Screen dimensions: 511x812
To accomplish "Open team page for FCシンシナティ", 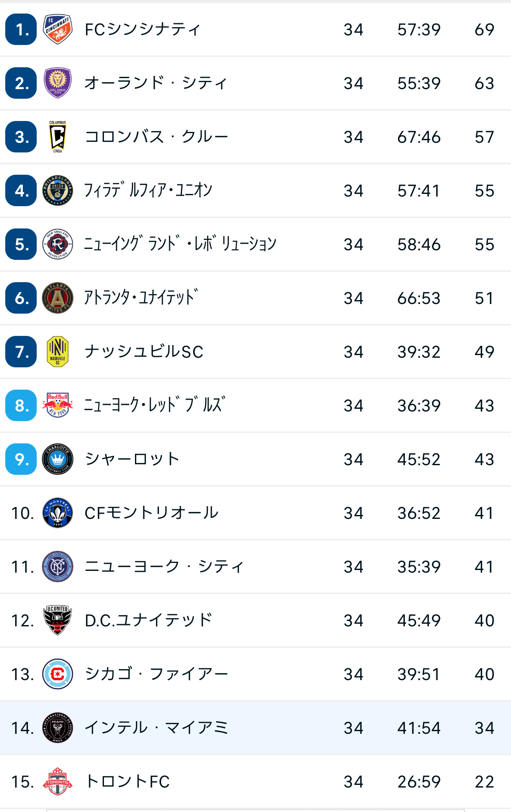I will click(x=142, y=30).
